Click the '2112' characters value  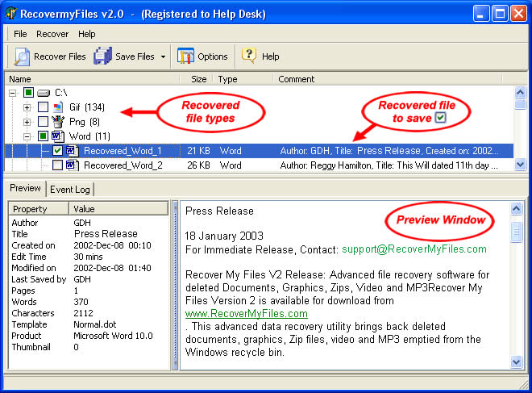pyautogui.click(x=83, y=313)
